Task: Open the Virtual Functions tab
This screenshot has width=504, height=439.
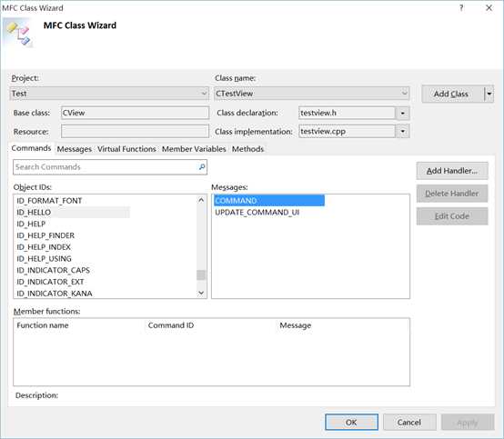Action: (126, 149)
